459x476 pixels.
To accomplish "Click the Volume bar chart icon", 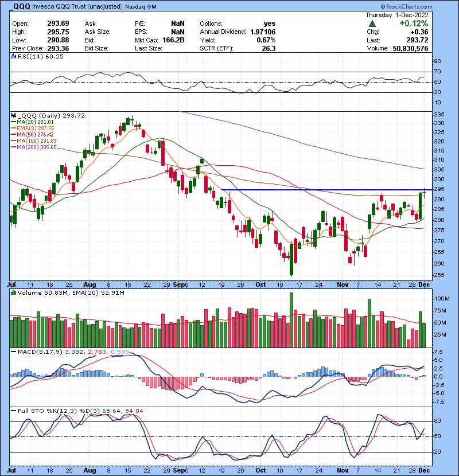I will point(13,293).
